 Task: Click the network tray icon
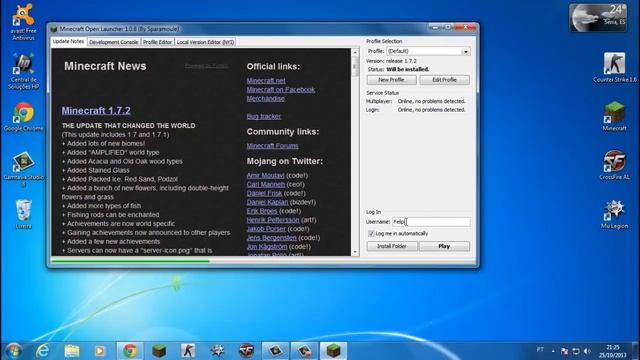(576, 351)
